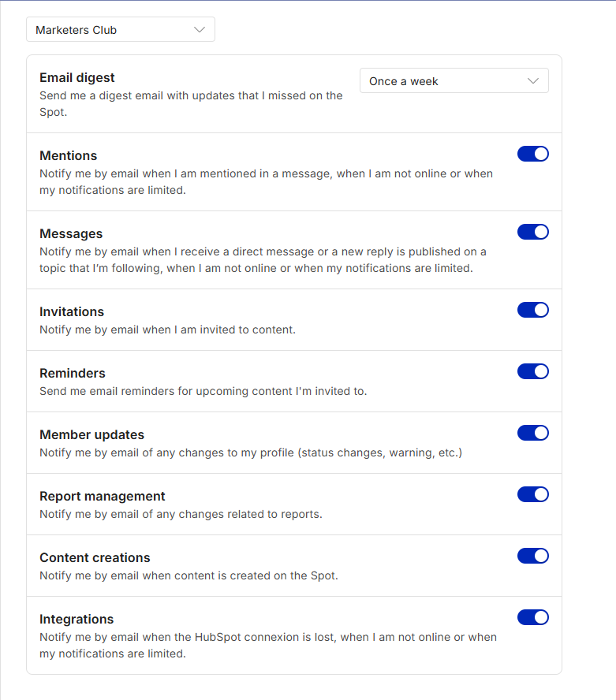Open the Marketers Club Spot selector
Screen dimensions: 616x700
121,29
